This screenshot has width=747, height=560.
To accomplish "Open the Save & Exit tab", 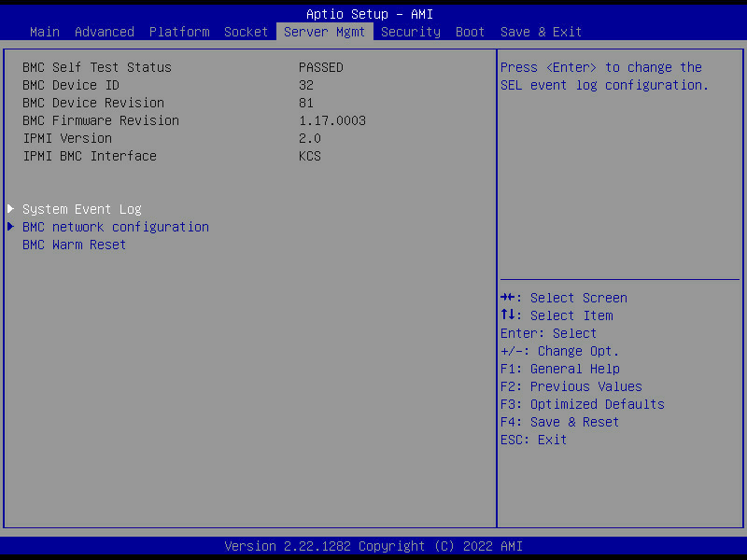I will click(541, 32).
